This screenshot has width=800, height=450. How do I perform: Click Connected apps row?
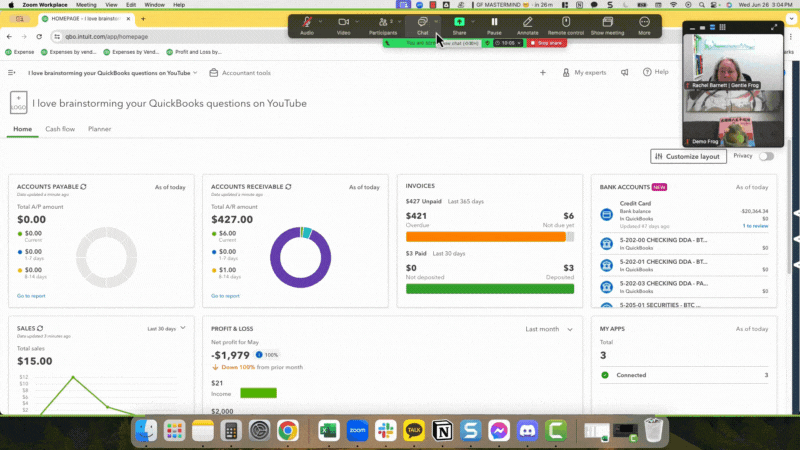click(684, 375)
